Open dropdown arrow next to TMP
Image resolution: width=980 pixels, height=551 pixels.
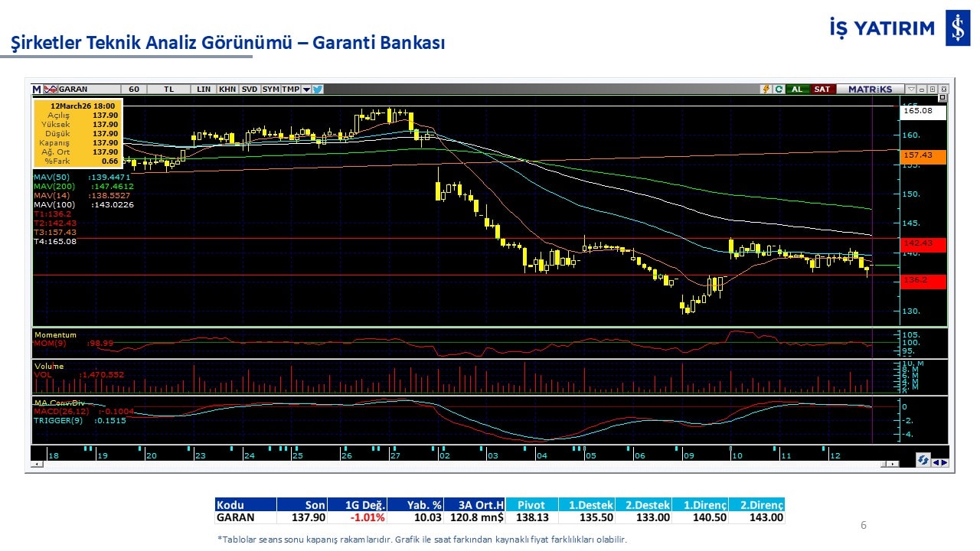306,90
